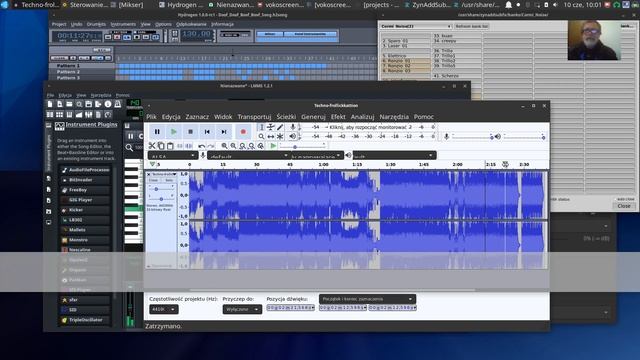Image resolution: width=640 pixels, height=360 pixels.
Task: Mute the Audacity audio track
Action: pyautogui.click(x=153, y=180)
